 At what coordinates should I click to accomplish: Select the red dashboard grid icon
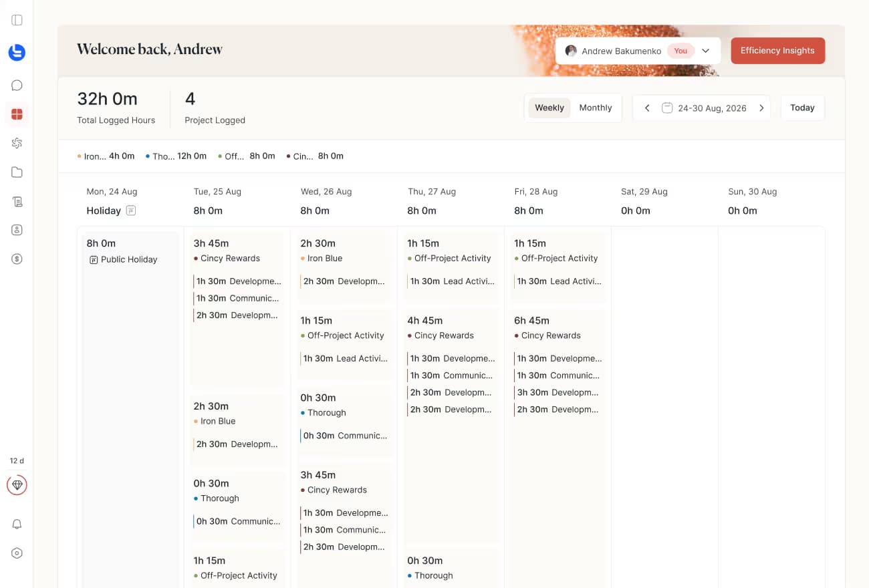(17, 114)
